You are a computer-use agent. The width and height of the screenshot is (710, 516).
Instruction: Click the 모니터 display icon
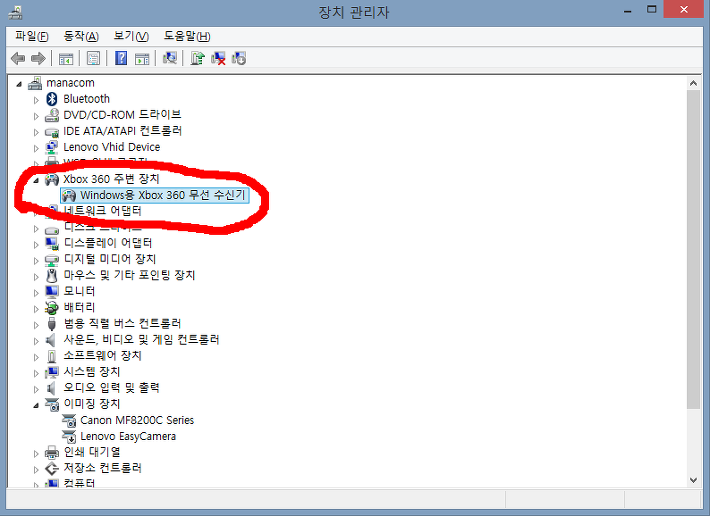tap(52, 291)
